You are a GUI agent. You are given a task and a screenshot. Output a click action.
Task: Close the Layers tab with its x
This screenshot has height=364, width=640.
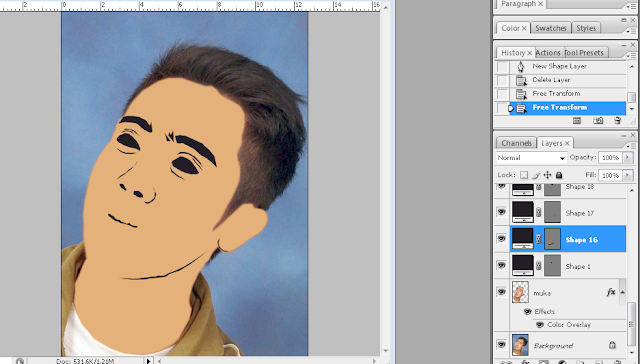pos(567,143)
